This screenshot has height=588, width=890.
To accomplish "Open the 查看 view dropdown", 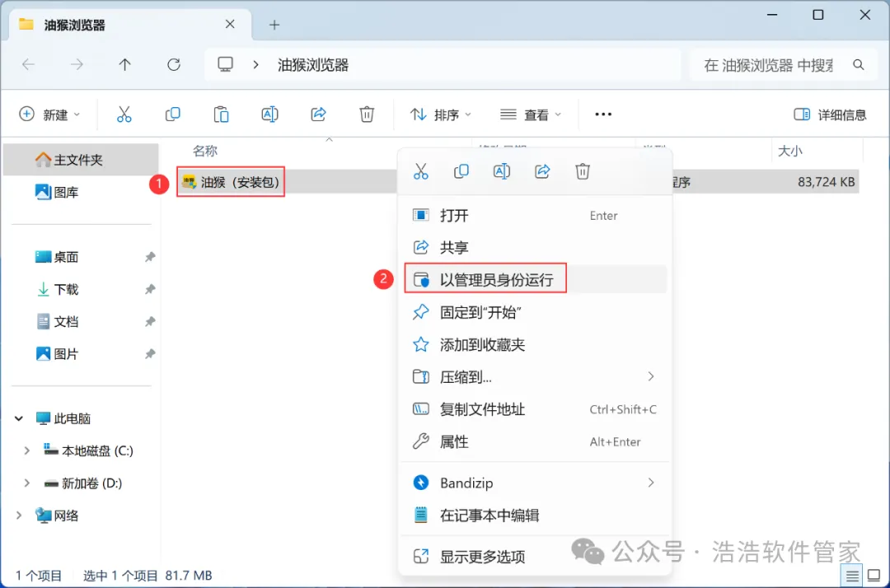I will coord(531,114).
